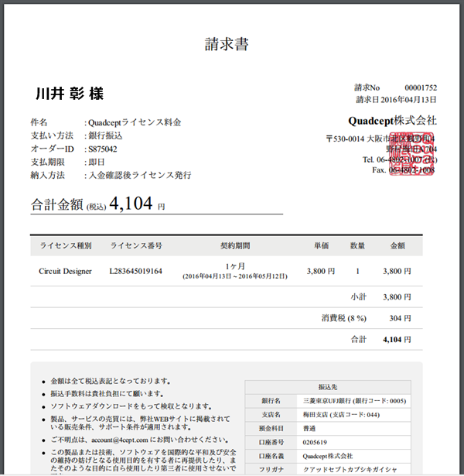Select the (2016年04月13日～2016年05月12日) date range
Viewport: 464px width, 476px height.
235,276
